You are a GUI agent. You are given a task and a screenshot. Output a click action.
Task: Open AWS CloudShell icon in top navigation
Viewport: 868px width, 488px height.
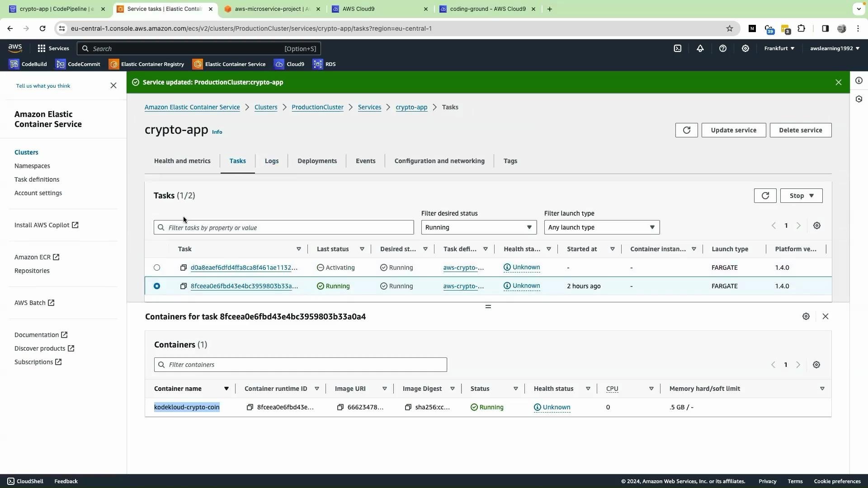pyautogui.click(x=677, y=48)
